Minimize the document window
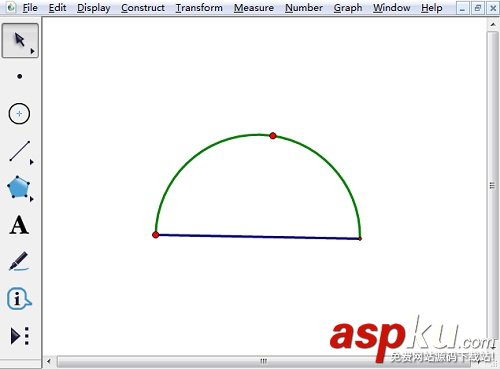This screenshot has height=369, width=500. (x=462, y=8)
